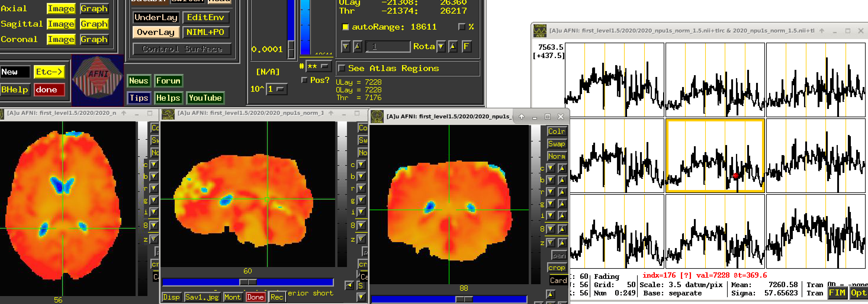Open Coronal Graph viewer
Screen dimensions: 868x304
coord(94,39)
